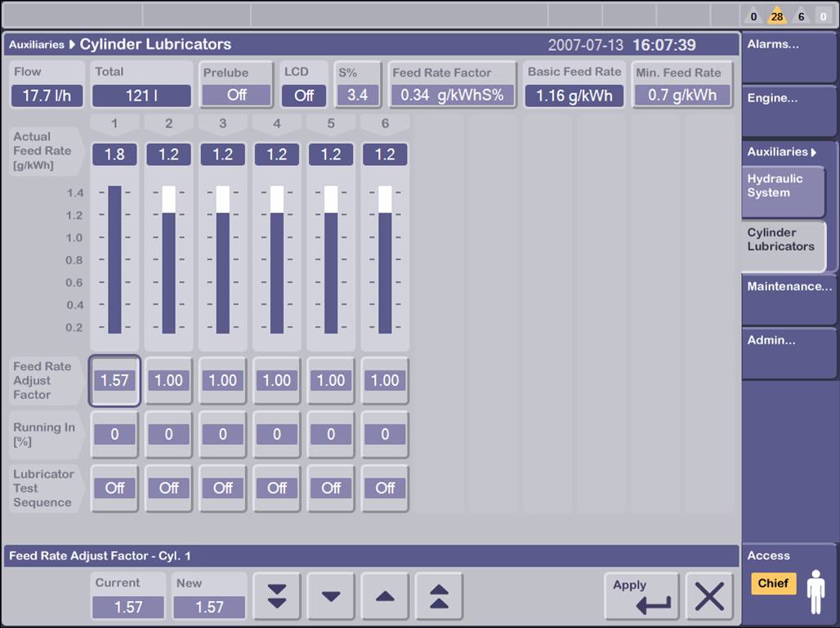The width and height of the screenshot is (840, 628).
Task: Click the fast-increase double-up arrow icon
Action: [439, 596]
